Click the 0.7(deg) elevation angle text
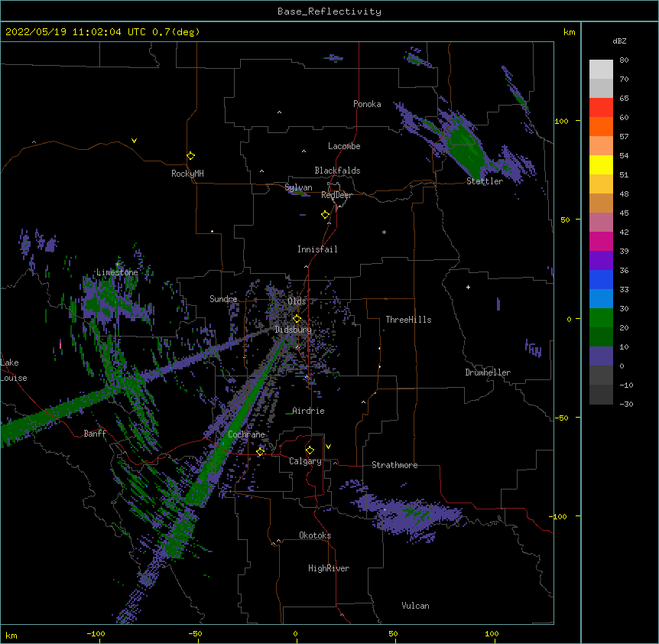The width and height of the screenshot is (659, 644). pyautogui.click(x=176, y=32)
